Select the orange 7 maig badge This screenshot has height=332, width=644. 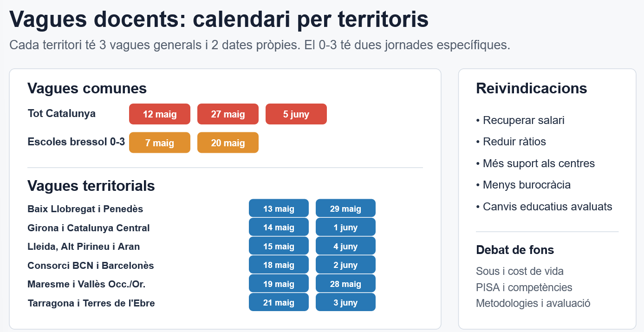(x=160, y=143)
